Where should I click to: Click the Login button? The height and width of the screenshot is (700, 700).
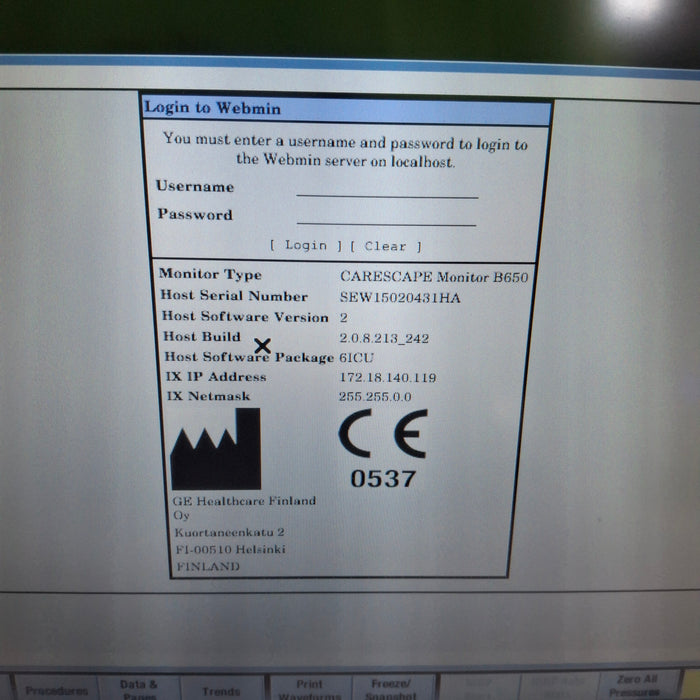(x=306, y=245)
